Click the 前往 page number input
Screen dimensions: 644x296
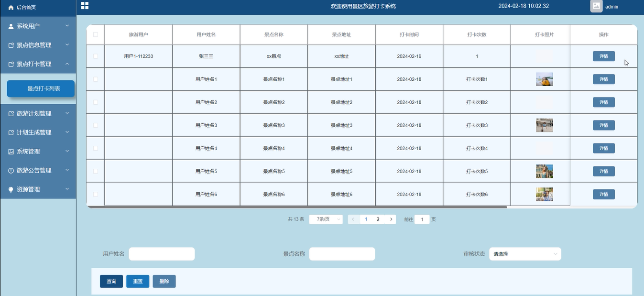tap(422, 219)
